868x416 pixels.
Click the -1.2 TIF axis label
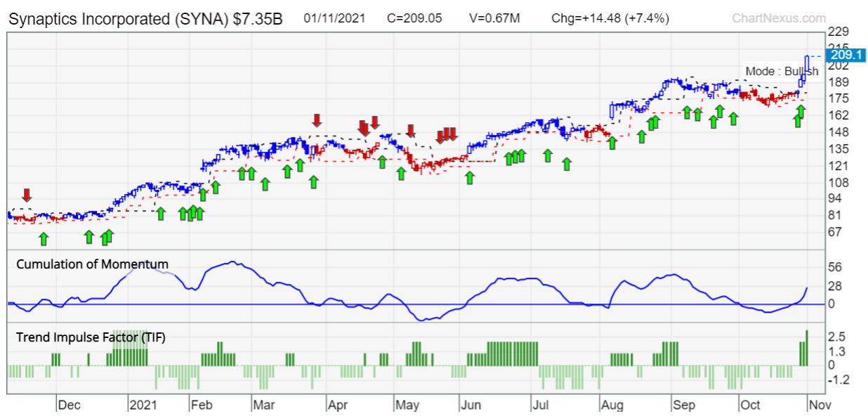click(x=839, y=380)
